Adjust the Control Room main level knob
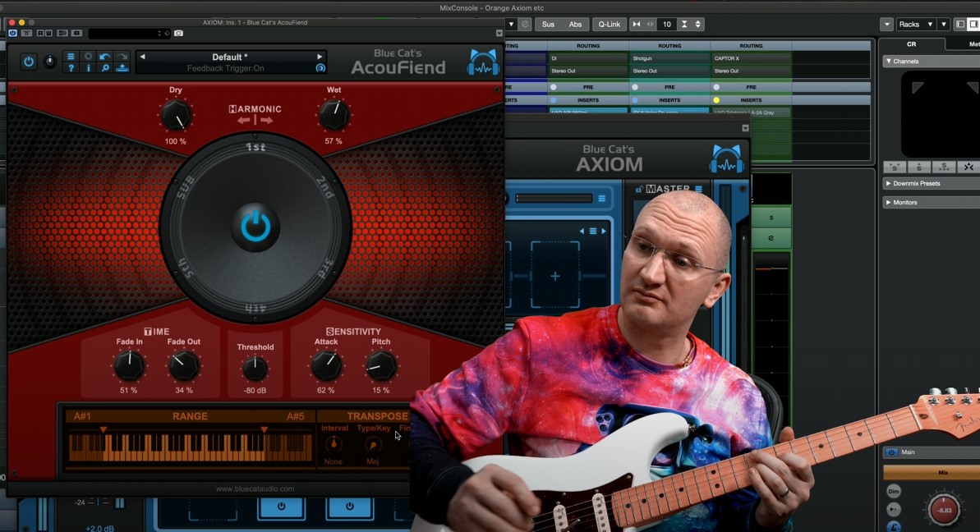Image resolution: width=980 pixels, height=532 pixels. [944, 510]
